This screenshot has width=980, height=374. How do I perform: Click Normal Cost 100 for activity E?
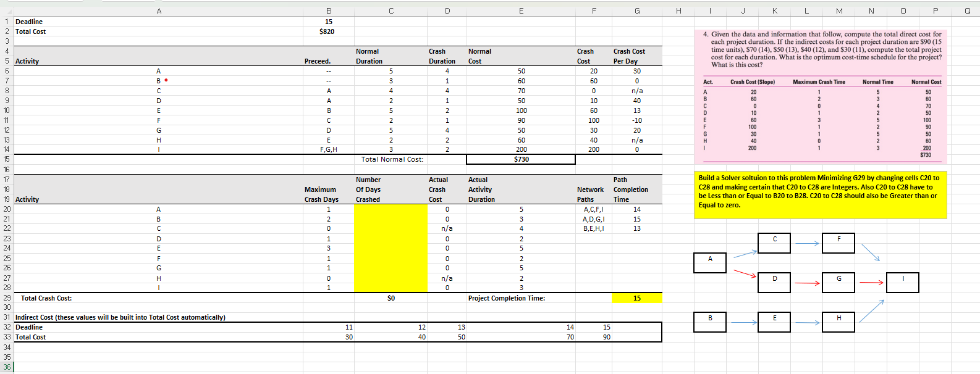[x=521, y=110]
